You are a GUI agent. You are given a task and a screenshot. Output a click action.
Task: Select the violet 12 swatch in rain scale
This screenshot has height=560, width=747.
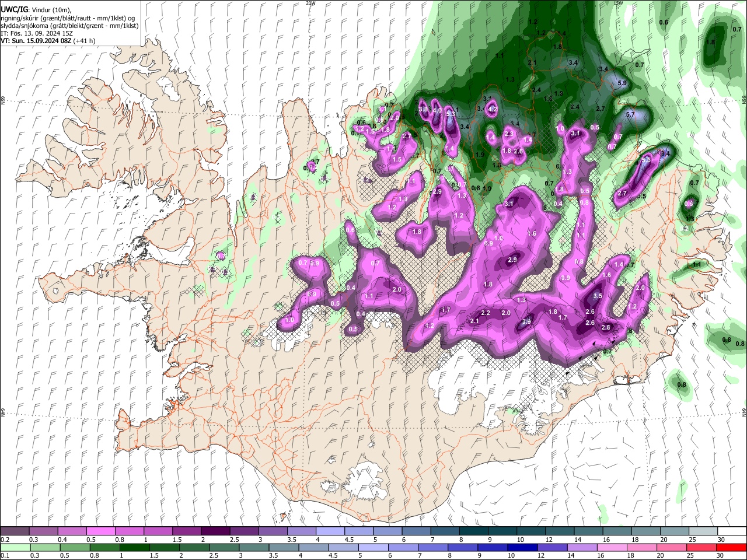click(552, 547)
